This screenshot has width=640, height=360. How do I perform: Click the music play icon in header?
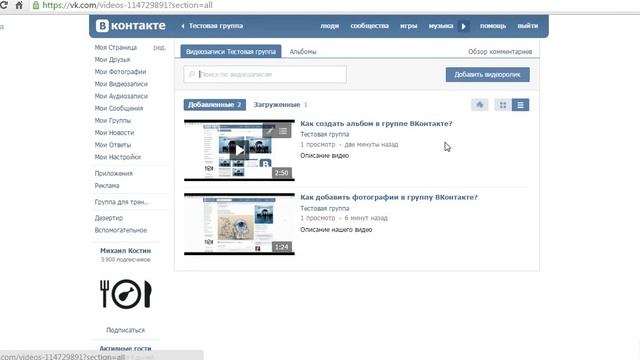click(x=463, y=26)
